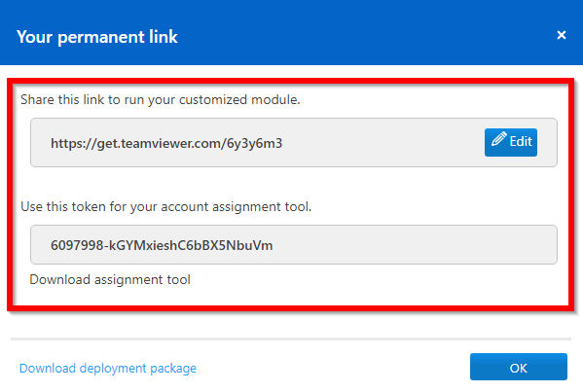Click the Download assignment tool link
This screenshot has width=583, height=392.
pyautogui.click(x=110, y=279)
